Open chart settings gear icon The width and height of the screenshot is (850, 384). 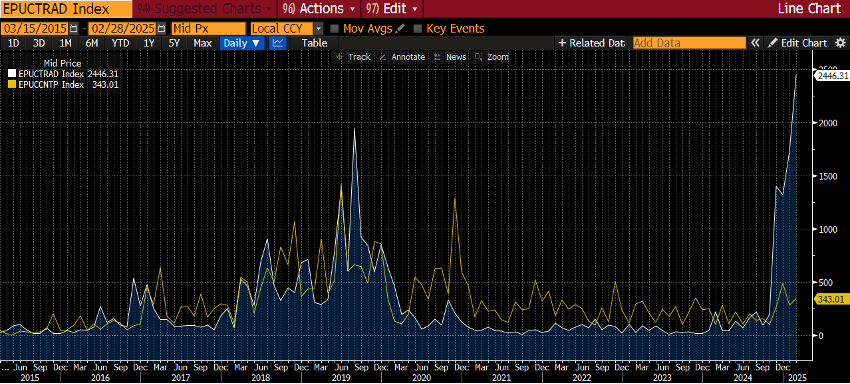coord(840,43)
